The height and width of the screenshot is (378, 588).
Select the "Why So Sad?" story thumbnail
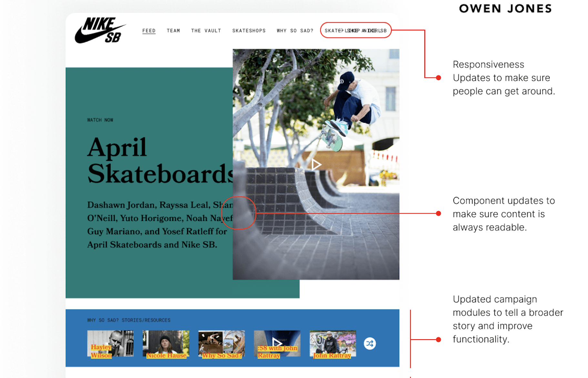click(x=221, y=343)
